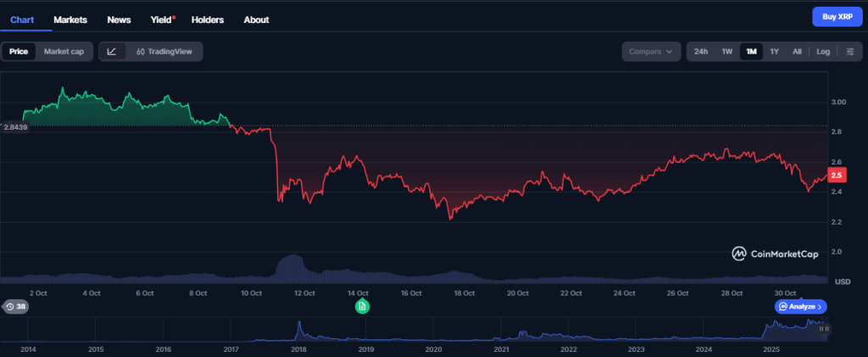Switch to the Holders tab
Screen dimensions: 868x357
click(208, 20)
